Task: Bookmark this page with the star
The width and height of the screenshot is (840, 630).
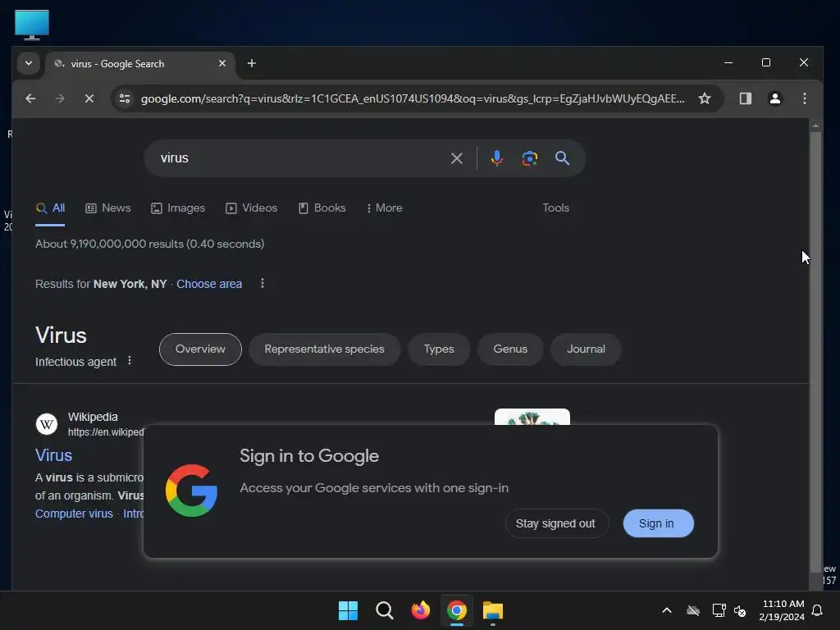Action: [705, 98]
